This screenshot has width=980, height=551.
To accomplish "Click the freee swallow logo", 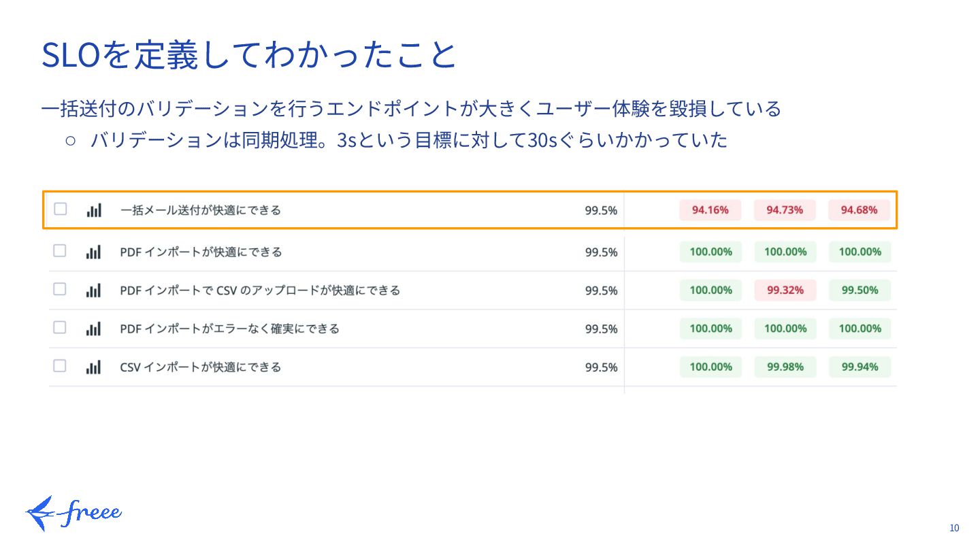I will 73,514.
